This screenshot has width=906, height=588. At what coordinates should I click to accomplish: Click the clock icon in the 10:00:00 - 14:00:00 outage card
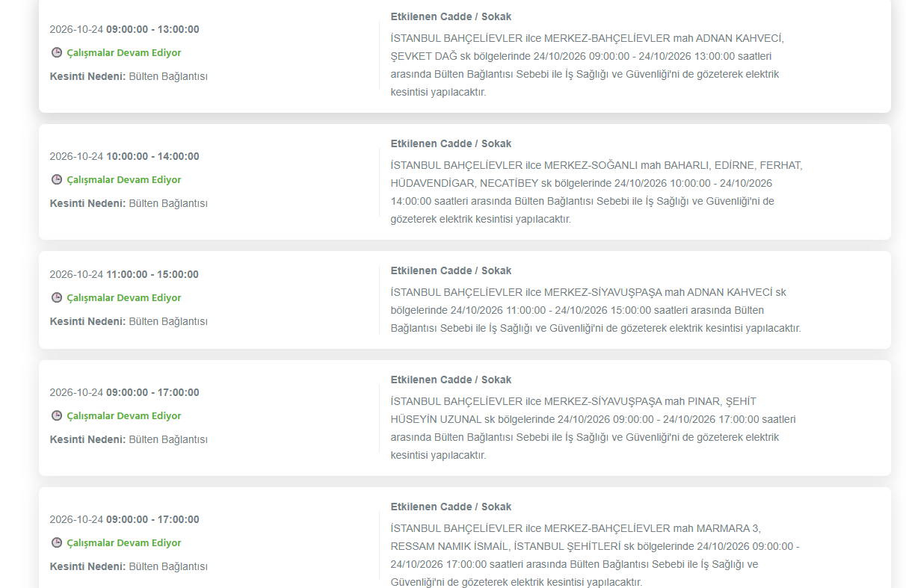click(56, 179)
